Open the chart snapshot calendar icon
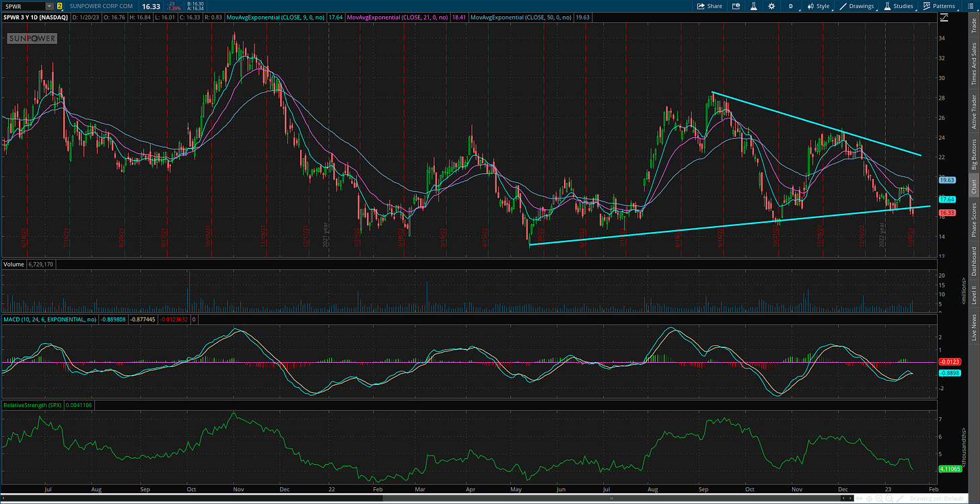Screen dimensions: 980x504 pos(736,6)
